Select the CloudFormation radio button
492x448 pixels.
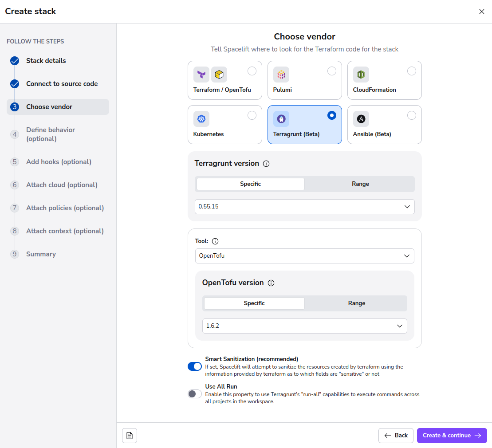pos(411,71)
